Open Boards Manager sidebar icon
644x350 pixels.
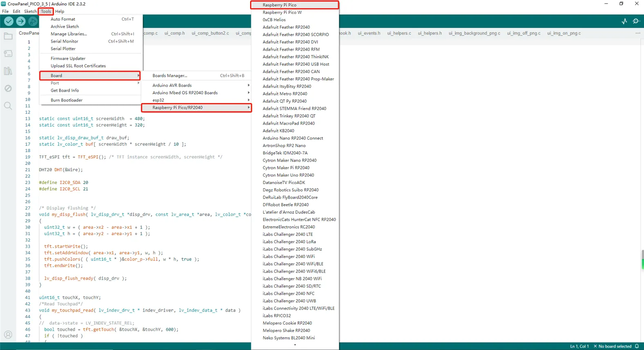coord(8,54)
